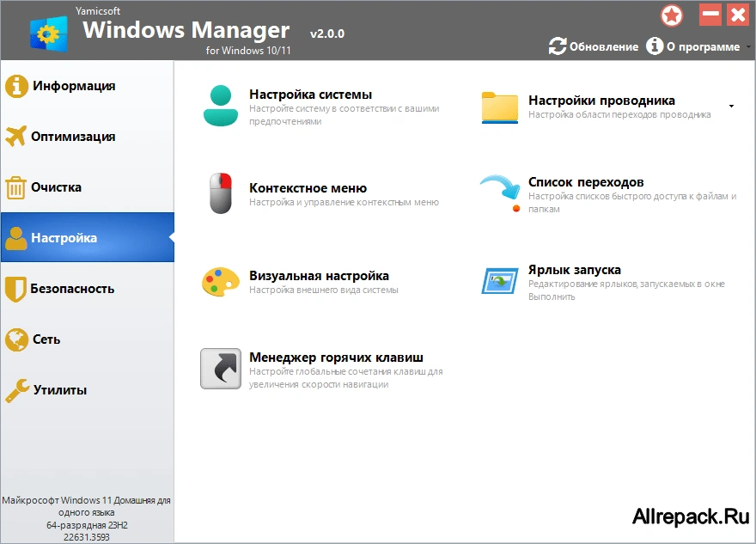Click the blue curved arrow icon for Список переходов

(x=501, y=193)
